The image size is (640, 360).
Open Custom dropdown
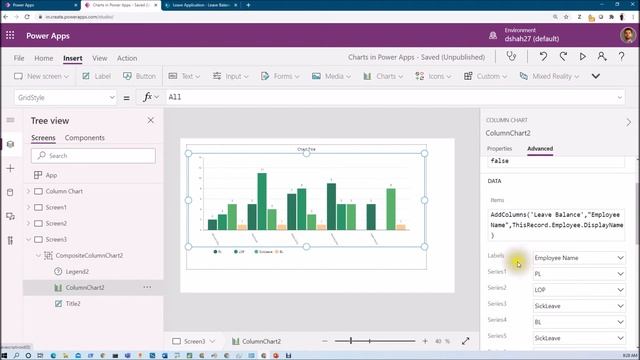point(485,76)
